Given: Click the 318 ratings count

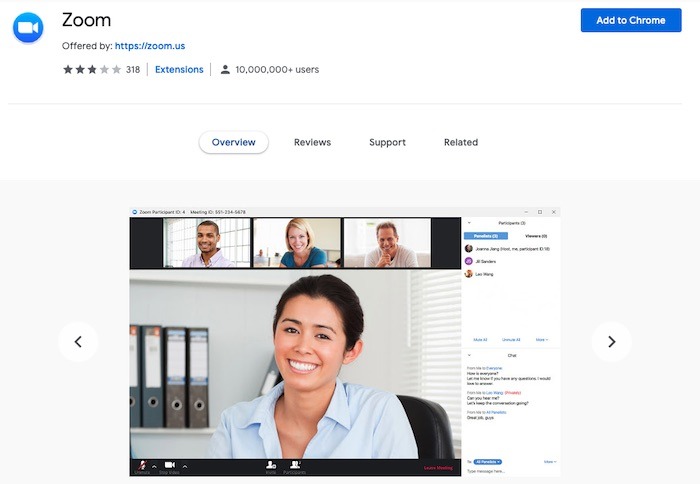Looking at the screenshot, I should (x=133, y=70).
